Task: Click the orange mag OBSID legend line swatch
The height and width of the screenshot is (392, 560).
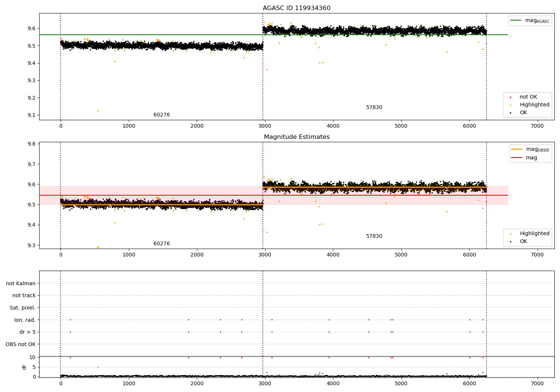Action: pos(517,149)
